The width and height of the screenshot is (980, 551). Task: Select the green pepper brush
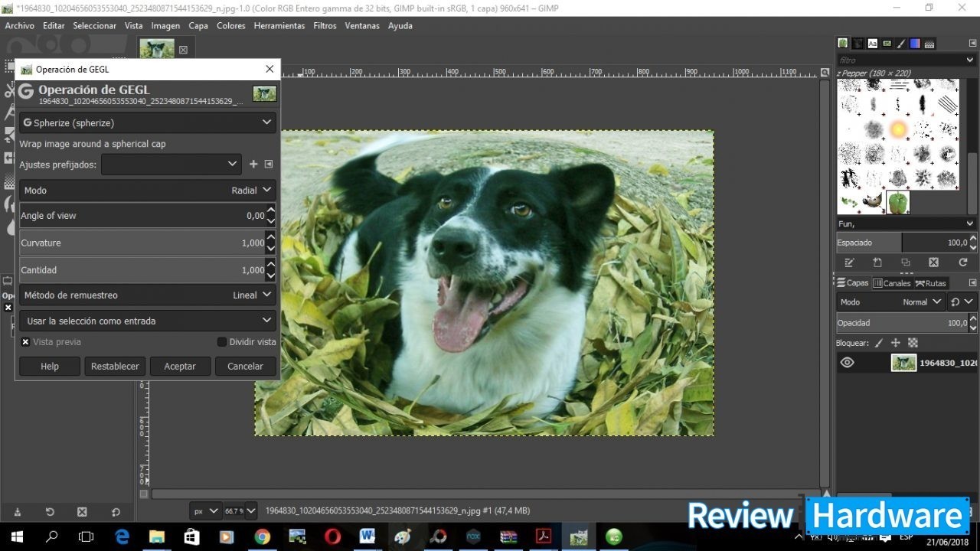[897, 202]
